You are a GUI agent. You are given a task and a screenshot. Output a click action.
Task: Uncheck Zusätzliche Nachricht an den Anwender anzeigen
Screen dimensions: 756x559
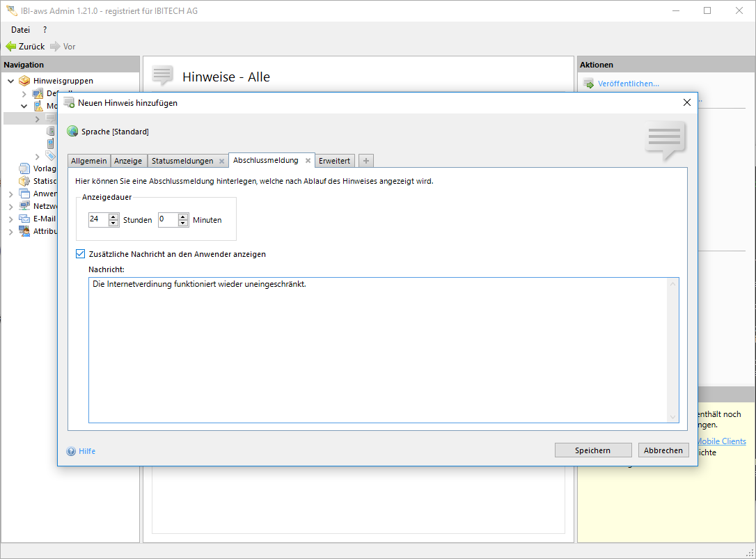pos(81,254)
